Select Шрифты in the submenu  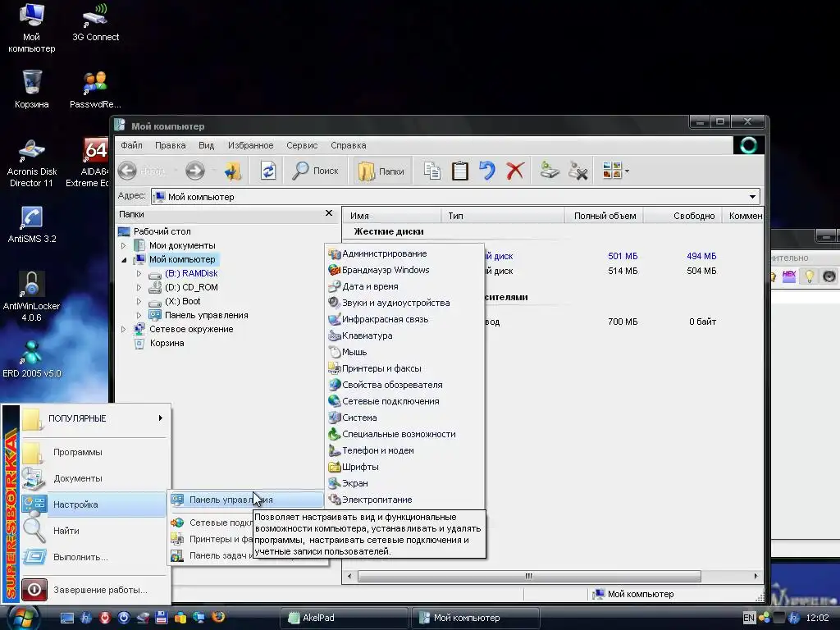point(404,467)
